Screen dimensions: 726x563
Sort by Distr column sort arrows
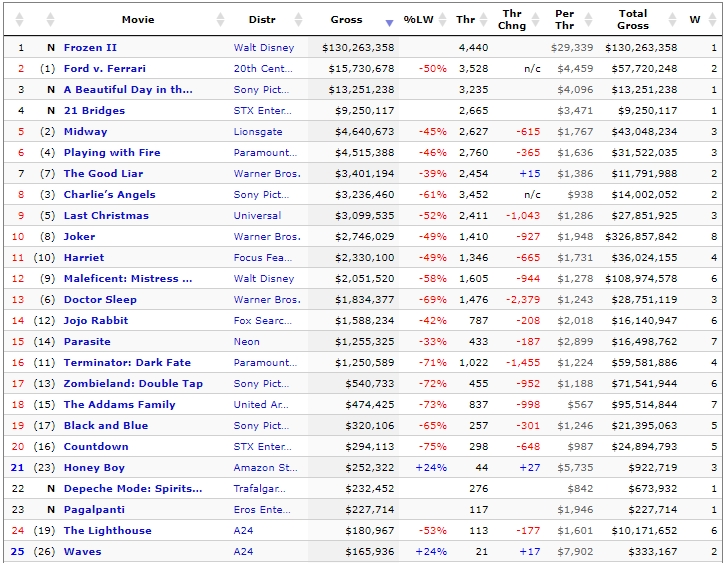click(299, 19)
